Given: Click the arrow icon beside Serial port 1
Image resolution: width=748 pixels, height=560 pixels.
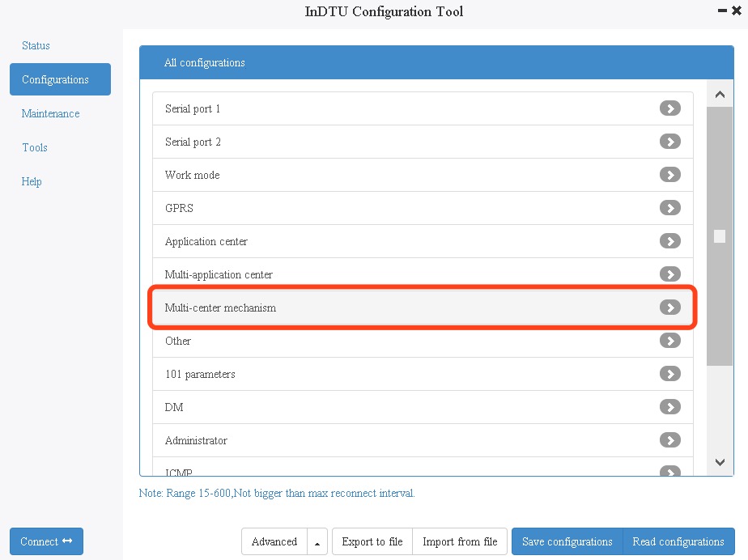Looking at the screenshot, I should [x=669, y=108].
